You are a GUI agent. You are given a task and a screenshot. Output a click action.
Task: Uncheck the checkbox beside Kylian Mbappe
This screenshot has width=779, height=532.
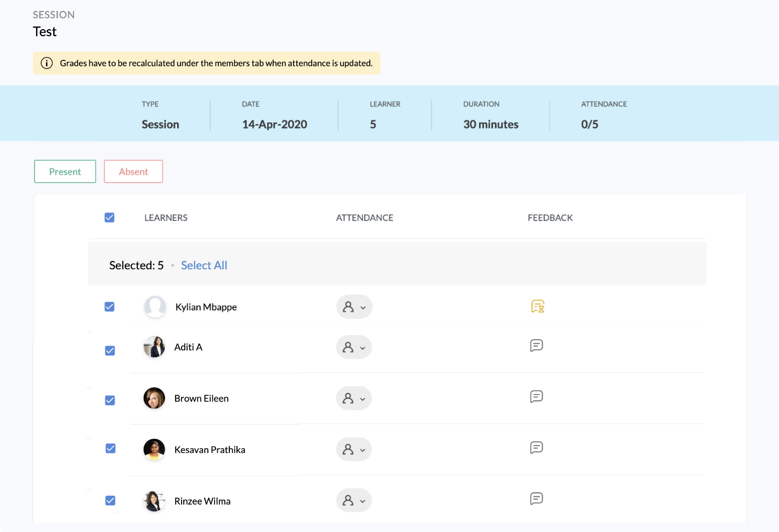(x=110, y=307)
